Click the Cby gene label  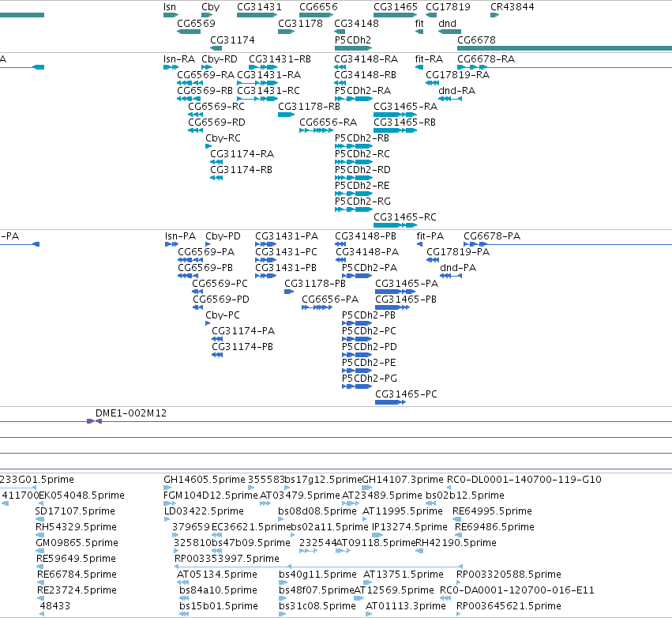click(x=210, y=7)
